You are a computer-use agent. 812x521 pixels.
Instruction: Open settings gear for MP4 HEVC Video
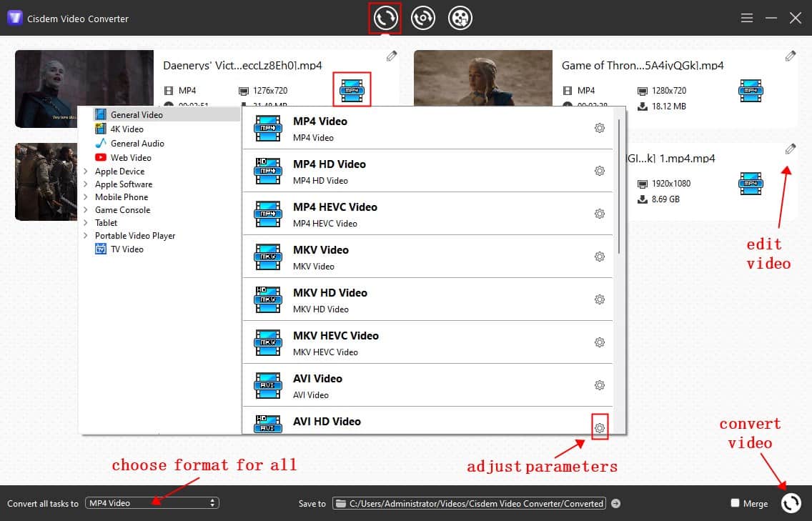pyautogui.click(x=599, y=214)
